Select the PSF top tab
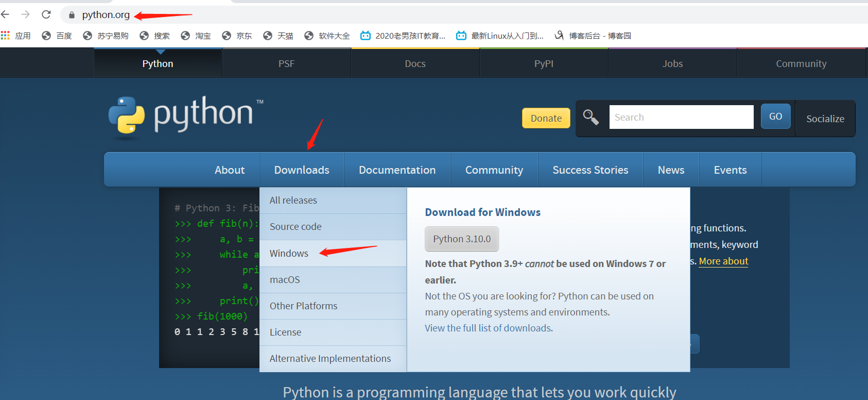The height and width of the screenshot is (400, 868). click(287, 63)
